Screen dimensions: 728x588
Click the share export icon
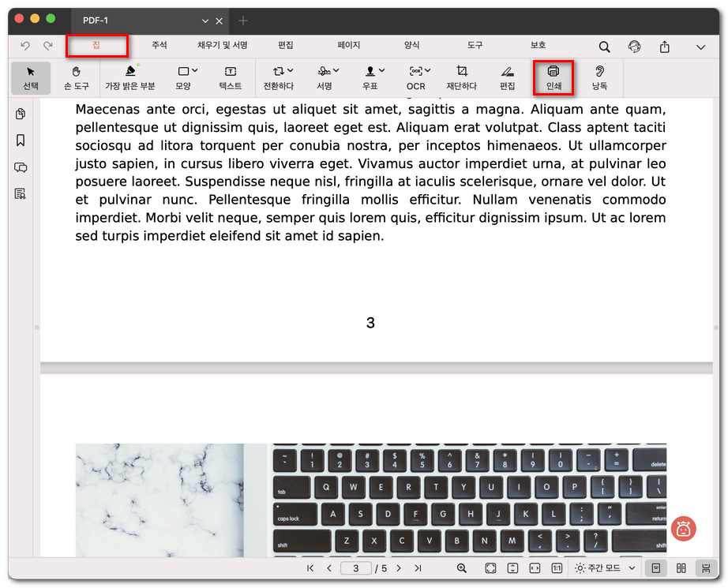664,47
